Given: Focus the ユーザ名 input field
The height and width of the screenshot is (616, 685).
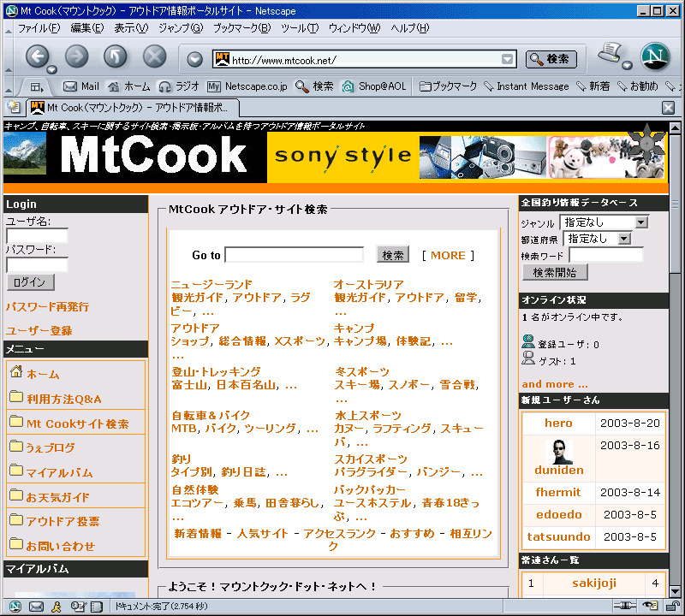Looking at the screenshot, I should (x=37, y=236).
